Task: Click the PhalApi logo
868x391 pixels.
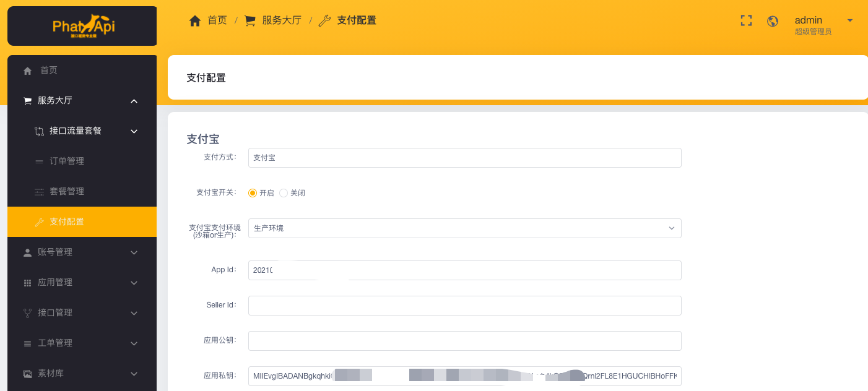Action: pyautogui.click(x=82, y=26)
